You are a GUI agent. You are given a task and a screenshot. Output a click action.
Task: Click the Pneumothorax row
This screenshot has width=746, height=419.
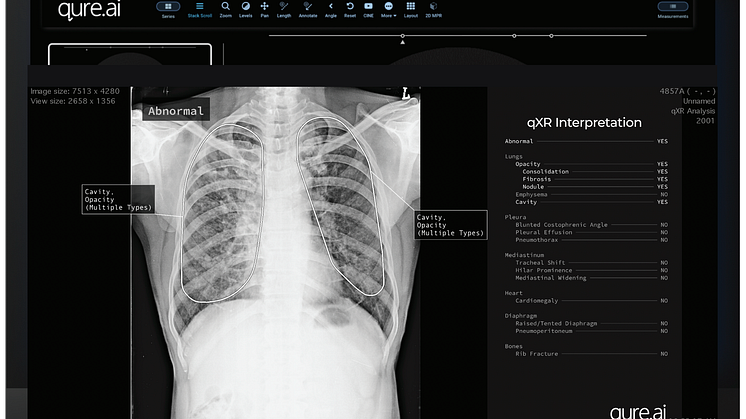(591, 240)
